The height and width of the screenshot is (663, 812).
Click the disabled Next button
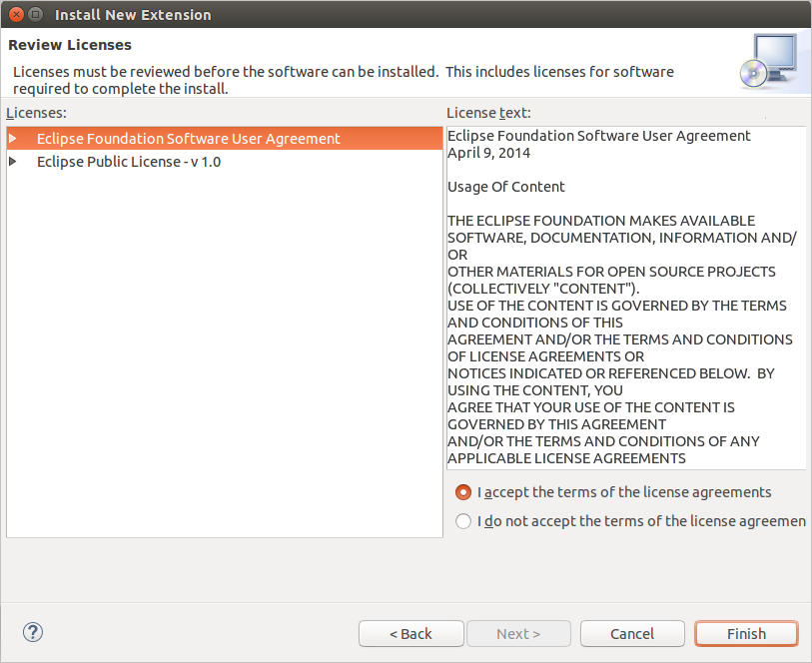(x=518, y=633)
